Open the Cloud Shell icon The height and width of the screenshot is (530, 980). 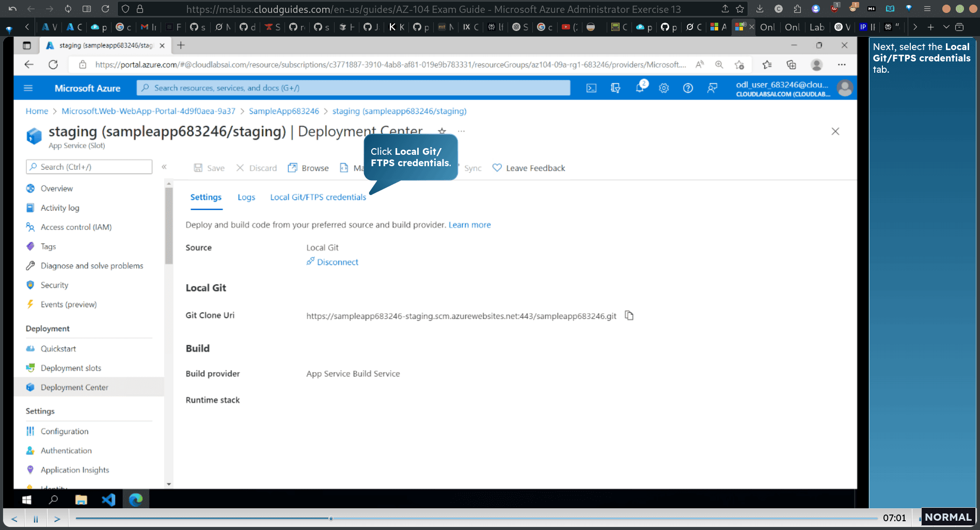tap(591, 88)
